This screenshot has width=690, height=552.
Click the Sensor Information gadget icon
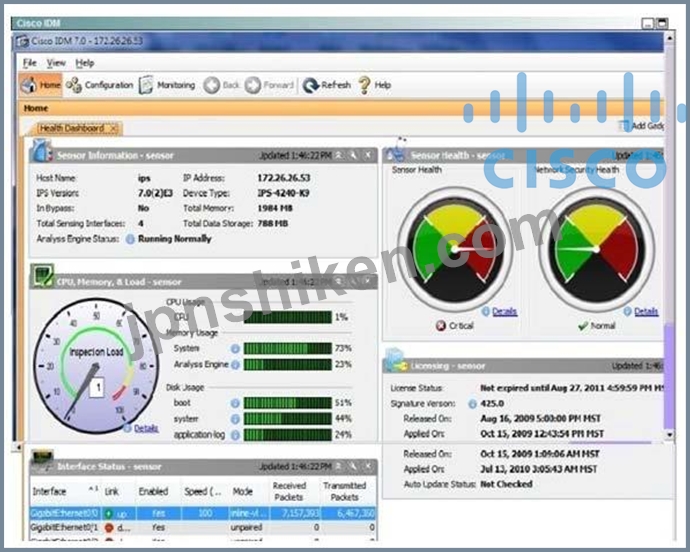click(x=42, y=151)
